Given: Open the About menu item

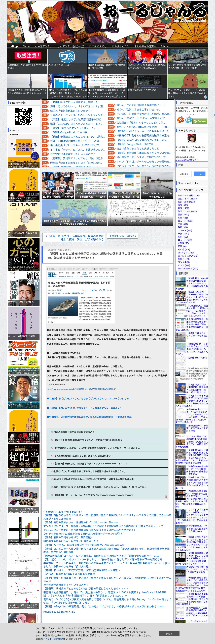Looking at the screenshot, I should 26,46.
